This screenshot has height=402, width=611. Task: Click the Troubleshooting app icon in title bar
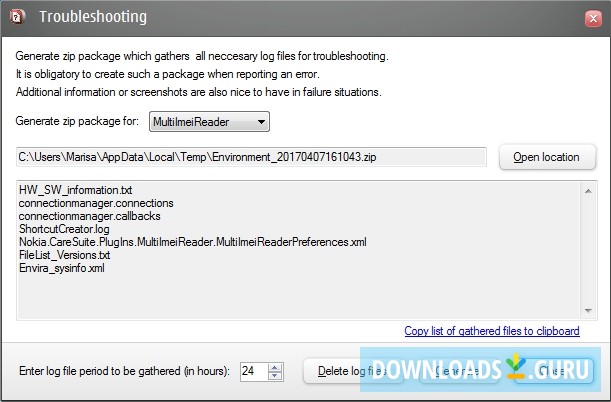(x=17, y=17)
